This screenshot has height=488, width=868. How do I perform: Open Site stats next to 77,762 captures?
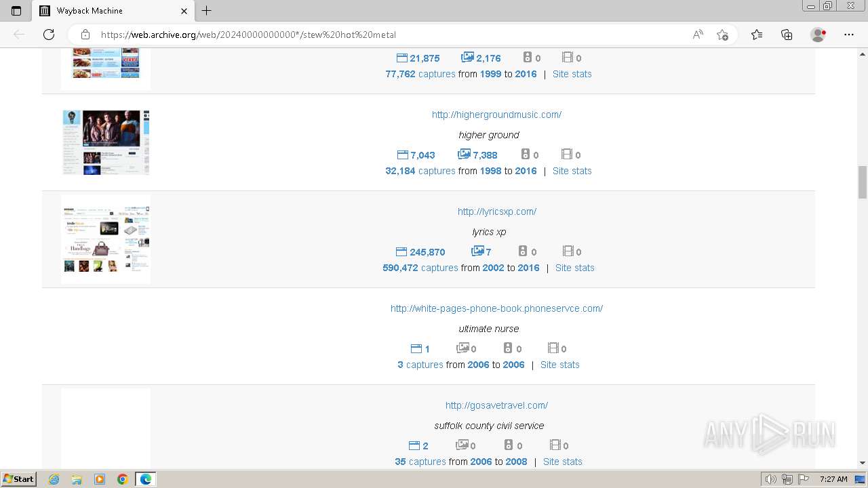click(572, 74)
